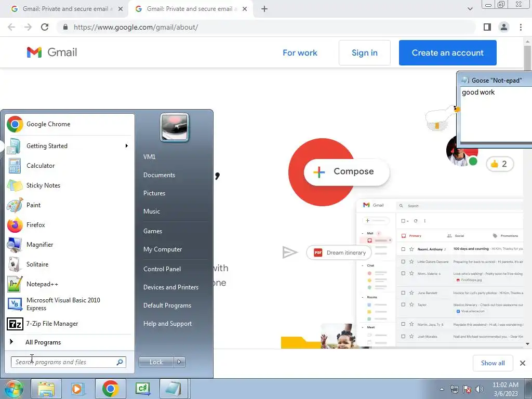Open shutdown options arrow next to Lock
Image resolution: width=532 pixels, height=399 pixels.
pyautogui.click(x=179, y=362)
